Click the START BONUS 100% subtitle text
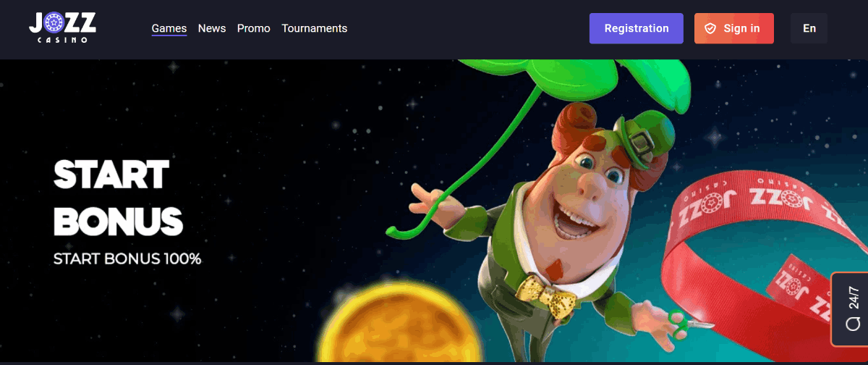 (127, 258)
